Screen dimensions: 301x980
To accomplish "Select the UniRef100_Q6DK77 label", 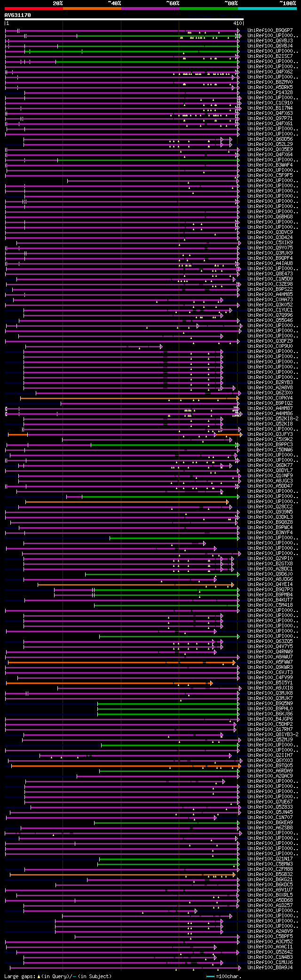I will point(270,465).
